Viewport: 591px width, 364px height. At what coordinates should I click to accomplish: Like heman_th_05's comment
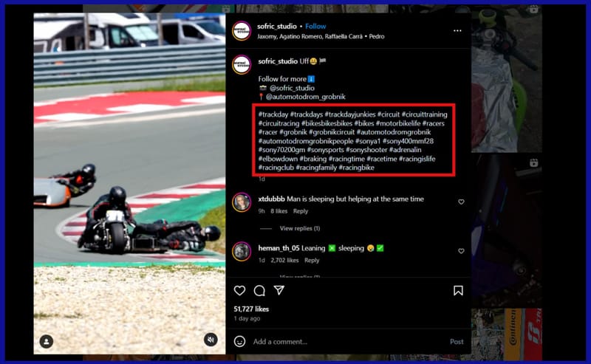(x=461, y=251)
